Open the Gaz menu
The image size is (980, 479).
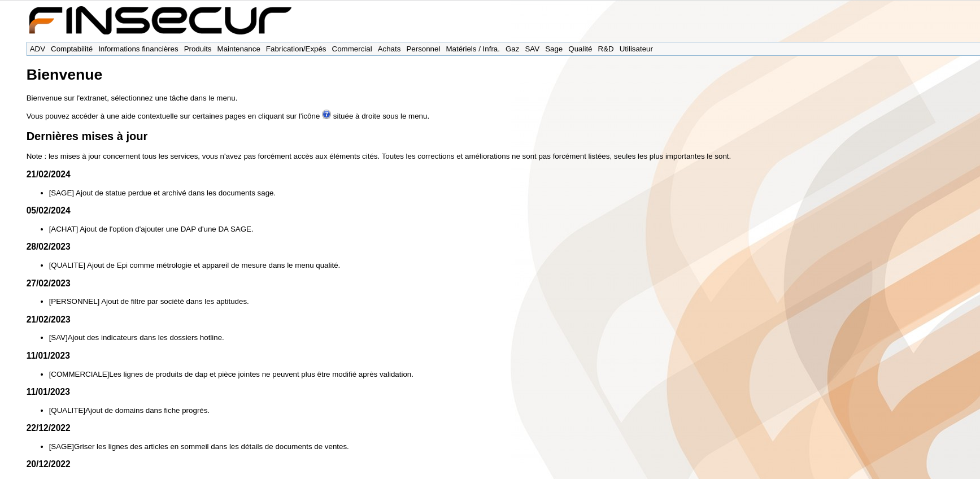pyautogui.click(x=512, y=49)
